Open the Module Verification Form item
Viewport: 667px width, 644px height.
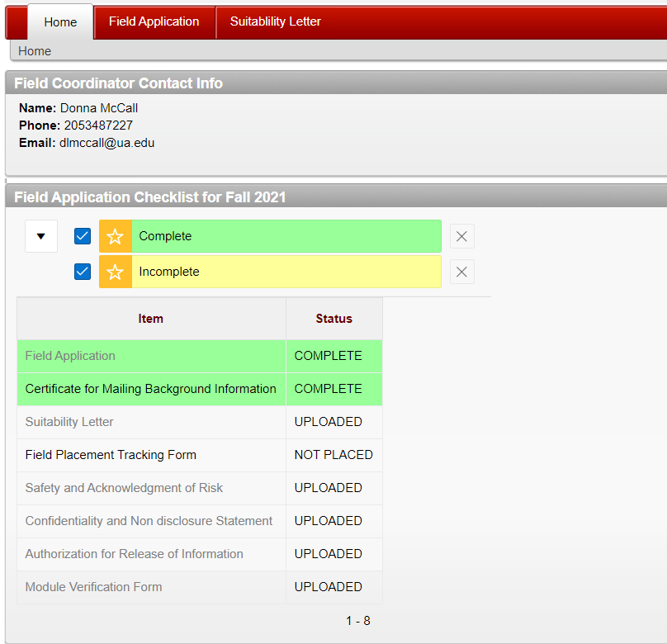(93, 587)
